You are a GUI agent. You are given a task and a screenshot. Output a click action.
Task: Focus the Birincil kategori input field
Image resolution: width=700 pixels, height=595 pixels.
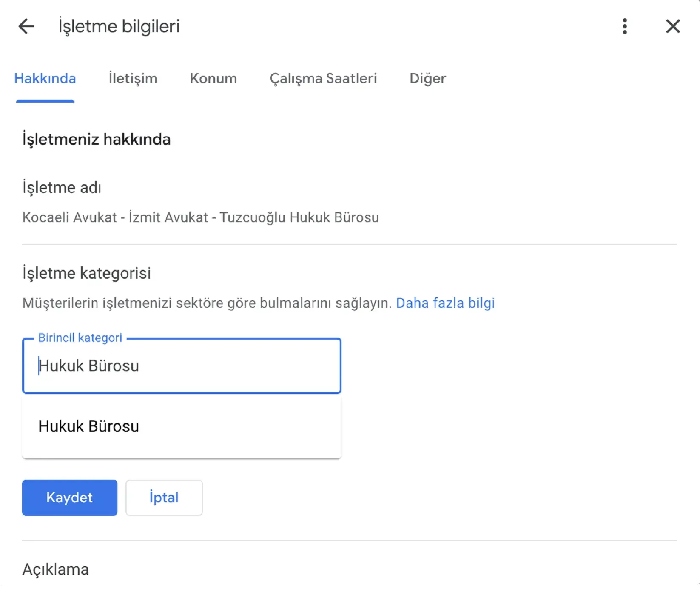point(182,366)
